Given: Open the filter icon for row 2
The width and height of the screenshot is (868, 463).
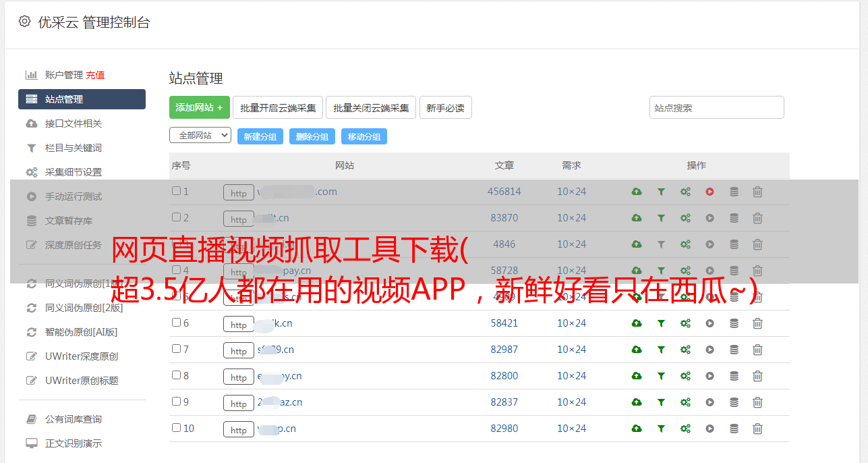Looking at the screenshot, I should (661, 218).
